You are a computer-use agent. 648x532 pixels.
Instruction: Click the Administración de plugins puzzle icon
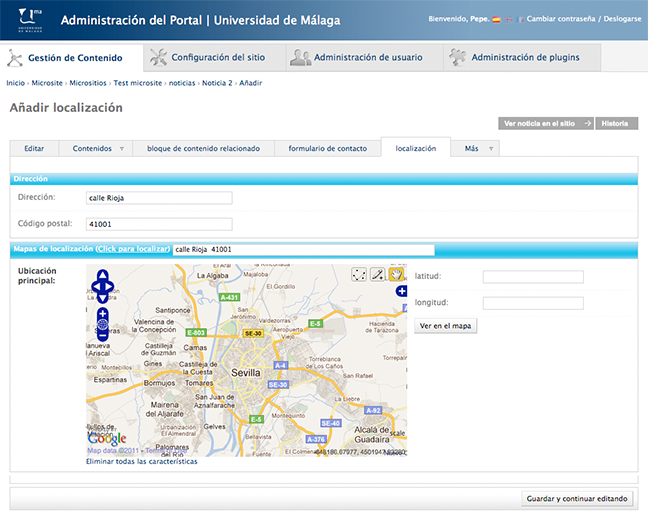click(457, 57)
